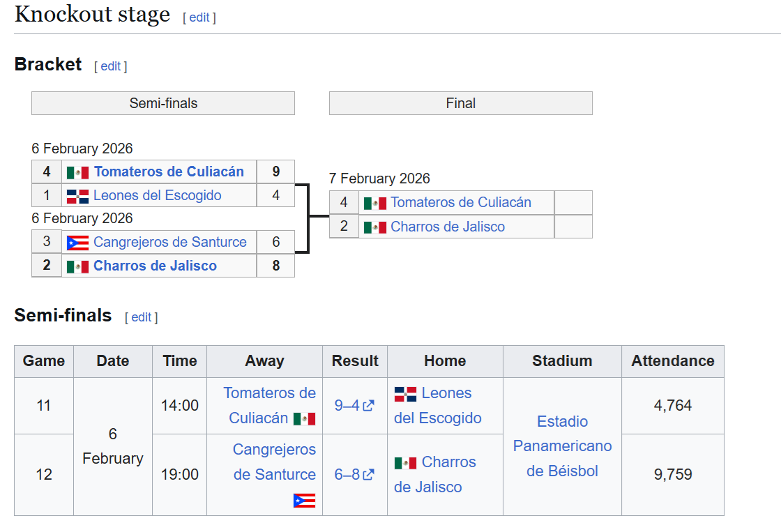Edit the Bracket section

tap(111, 66)
